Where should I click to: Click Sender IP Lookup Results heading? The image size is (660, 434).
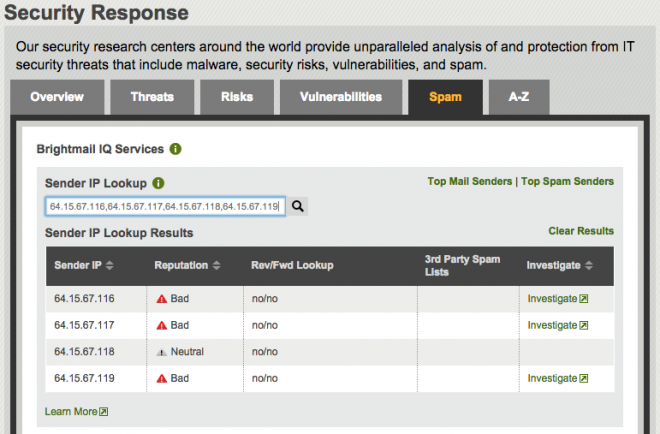tap(119, 233)
